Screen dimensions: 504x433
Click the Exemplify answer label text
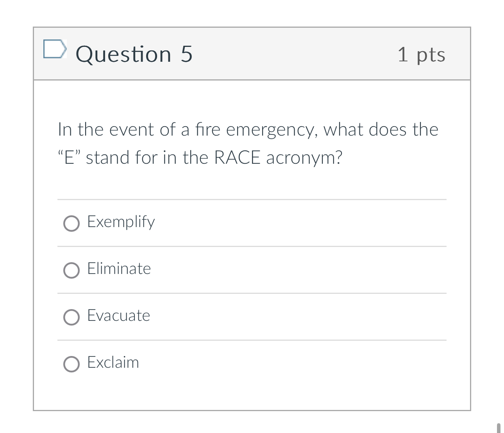click(121, 222)
